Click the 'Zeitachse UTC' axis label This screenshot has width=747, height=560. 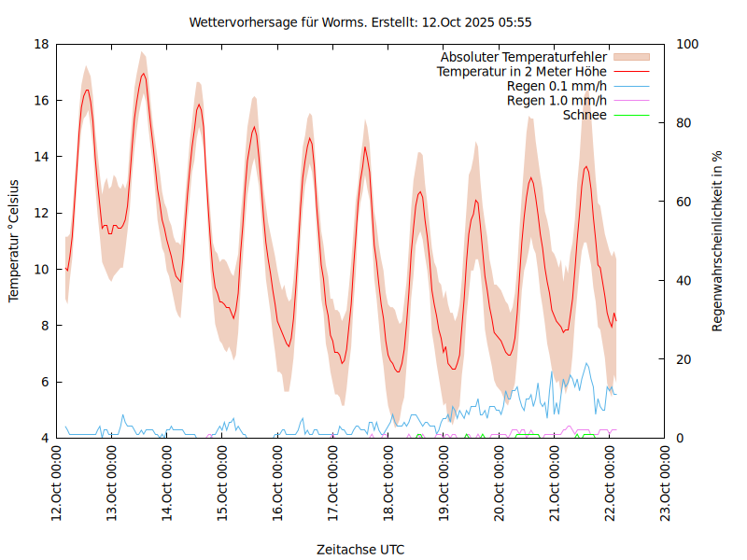click(360, 549)
